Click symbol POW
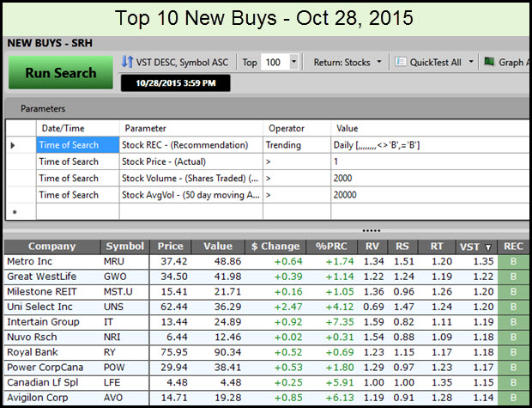The height and width of the screenshot is (408, 532). [x=114, y=368]
